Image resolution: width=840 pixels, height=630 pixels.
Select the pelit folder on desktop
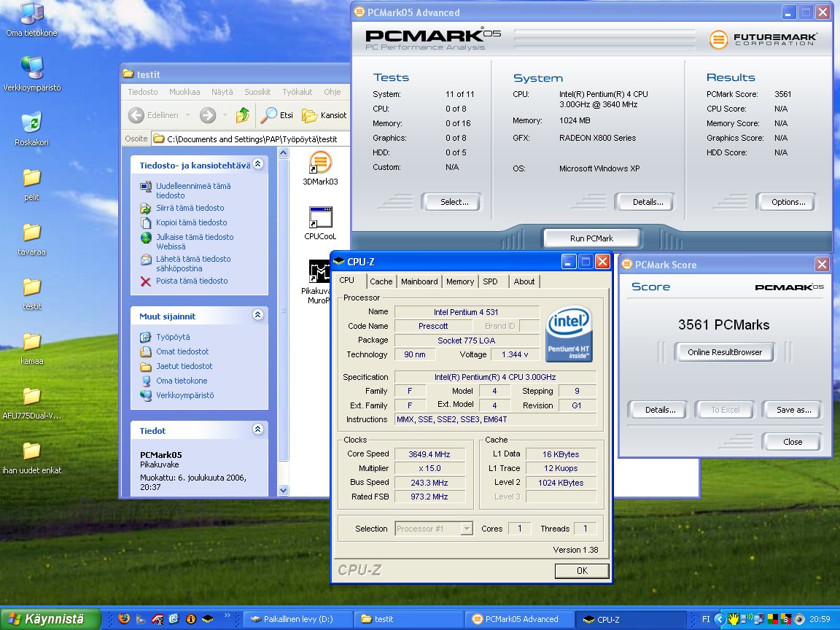(31, 183)
